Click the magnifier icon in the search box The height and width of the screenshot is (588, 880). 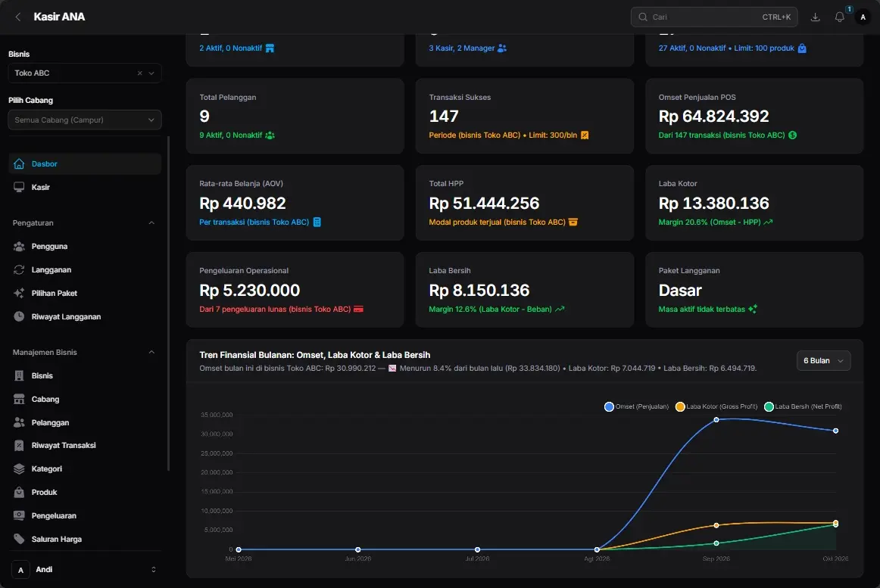click(643, 17)
